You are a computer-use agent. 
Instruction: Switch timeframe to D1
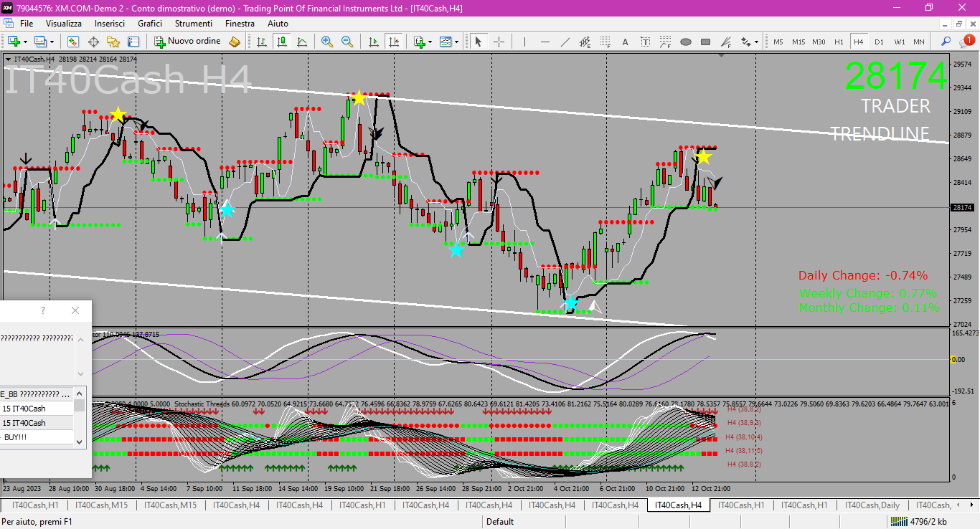click(879, 42)
